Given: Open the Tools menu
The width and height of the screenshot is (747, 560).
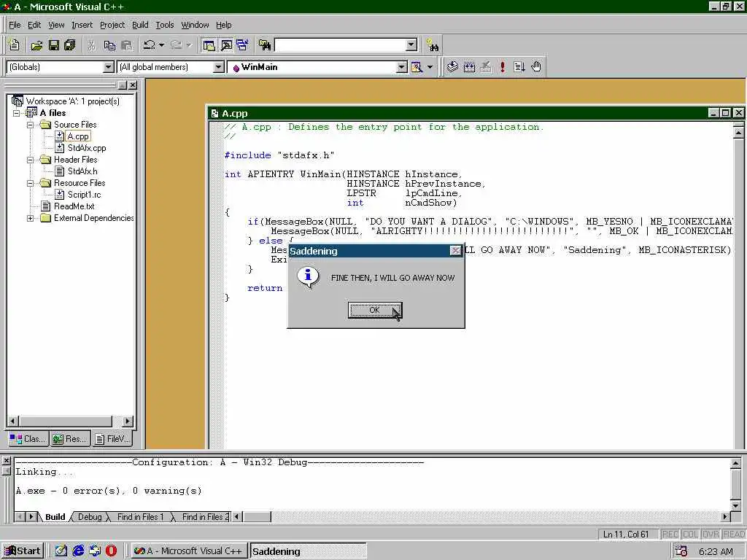Looking at the screenshot, I should [165, 25].
